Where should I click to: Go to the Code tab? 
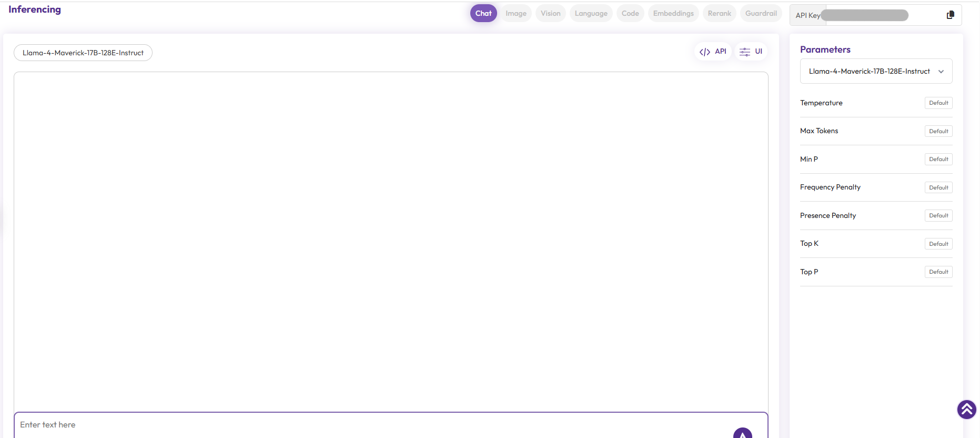pyautogui.click(x=630, y=14)
